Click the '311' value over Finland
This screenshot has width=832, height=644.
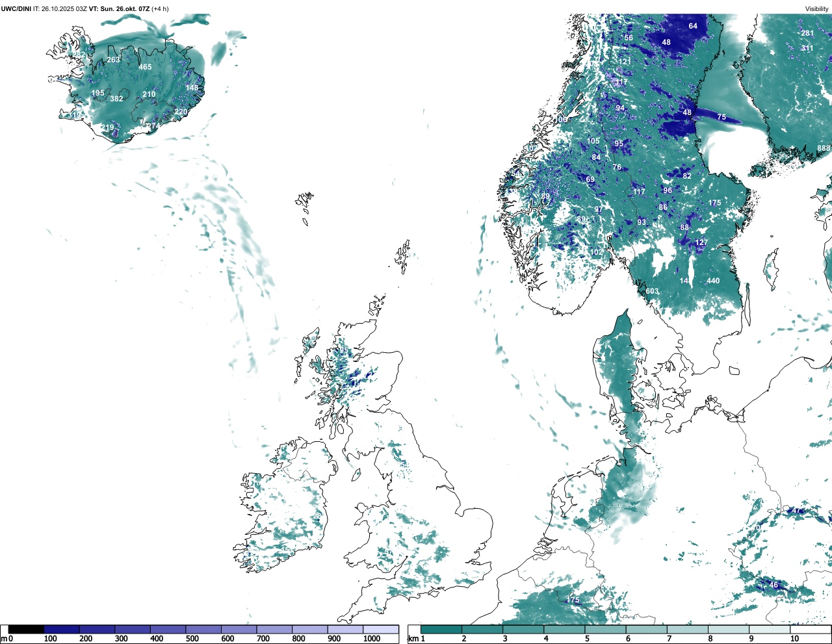pos(807,48)
